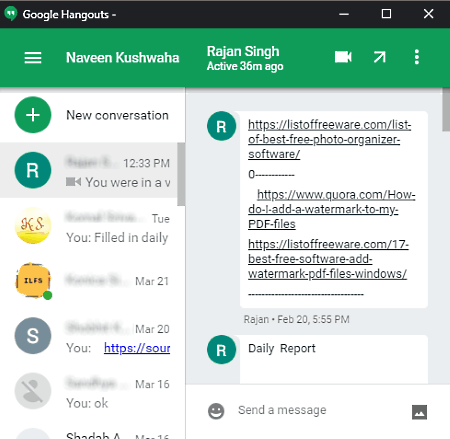Open the S avatar conversation from Mar 20
This screenshot has width=450, height=439.
pos(89,336)
